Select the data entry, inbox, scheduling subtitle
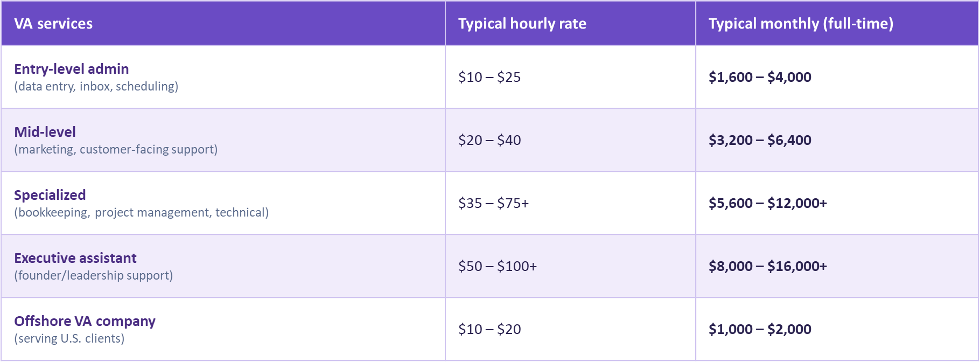 tap(96, 86)
